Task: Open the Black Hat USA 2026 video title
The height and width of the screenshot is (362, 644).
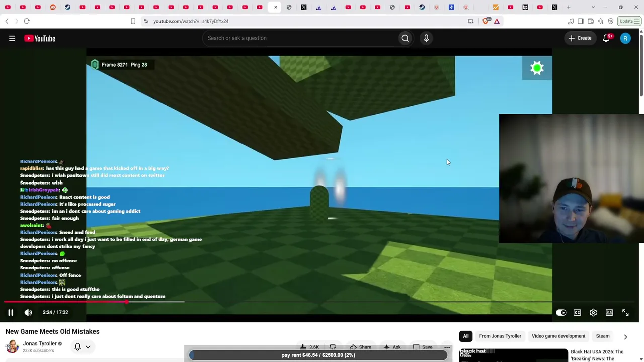Action: 597,355
